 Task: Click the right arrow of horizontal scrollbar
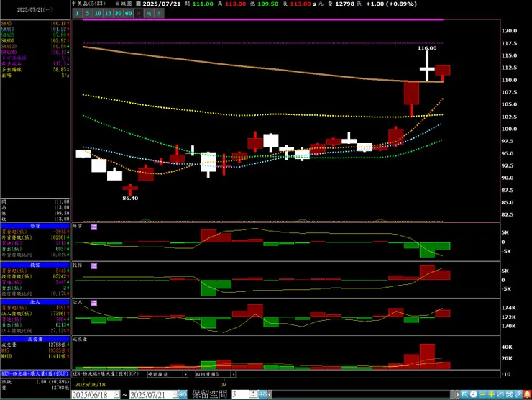pyautogui.click(x=457, y=394)
